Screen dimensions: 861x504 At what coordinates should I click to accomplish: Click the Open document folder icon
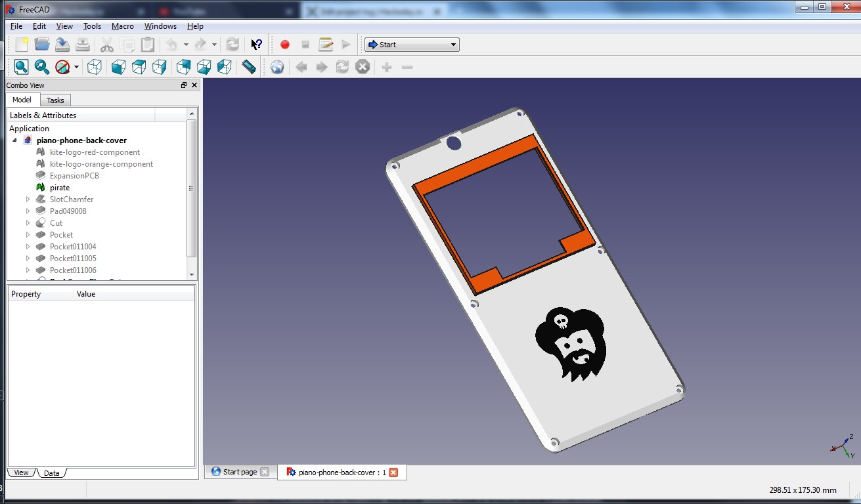[x=42, y=45]
